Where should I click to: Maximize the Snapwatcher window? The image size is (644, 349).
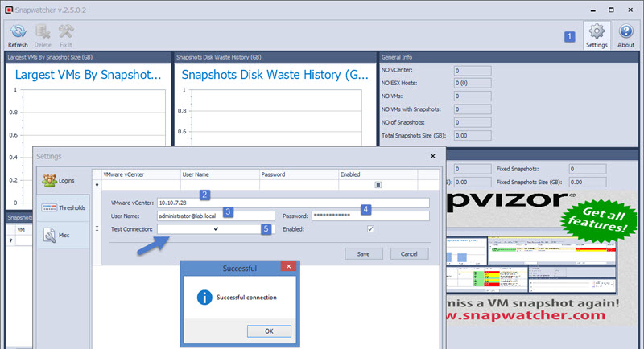click(611, 10)
